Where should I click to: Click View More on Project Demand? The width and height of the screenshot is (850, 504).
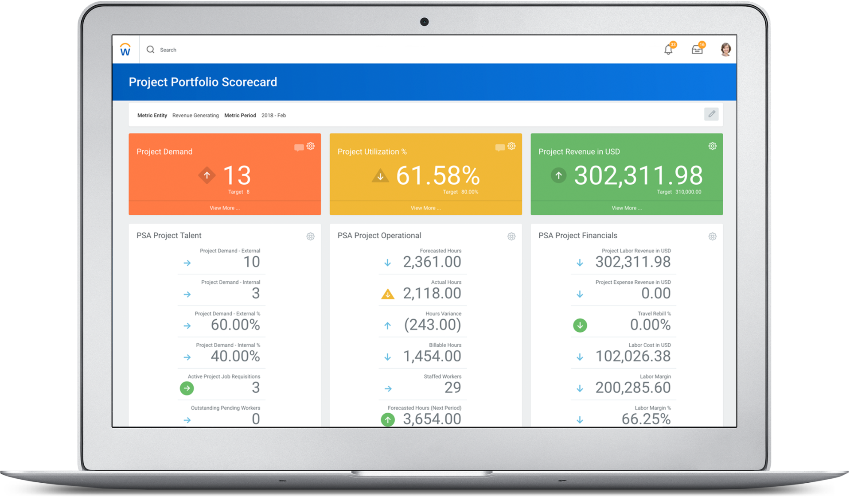tap(224, 208)
